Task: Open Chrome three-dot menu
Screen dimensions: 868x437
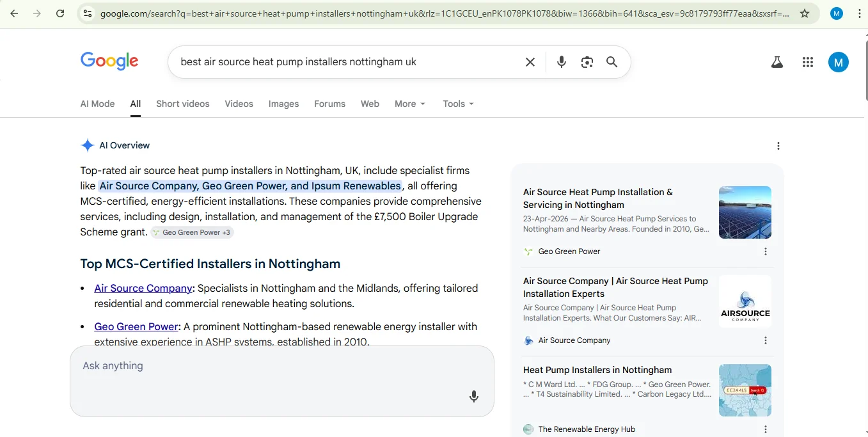Action: [x=859, y=13]
